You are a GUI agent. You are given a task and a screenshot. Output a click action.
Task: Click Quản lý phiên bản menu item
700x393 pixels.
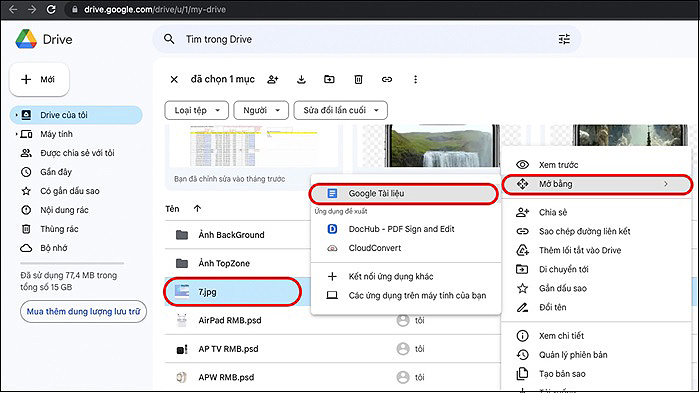click(x=597, y=355)
